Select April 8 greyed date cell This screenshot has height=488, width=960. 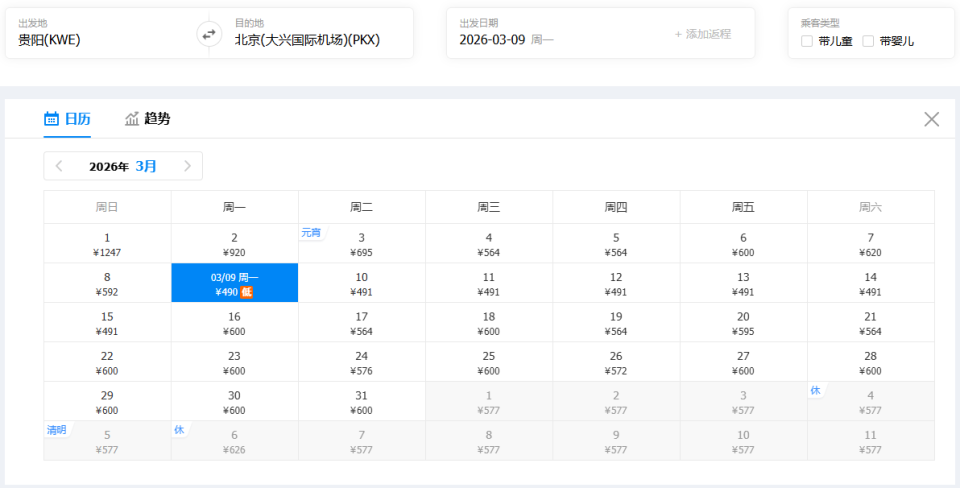coord(489,441)
